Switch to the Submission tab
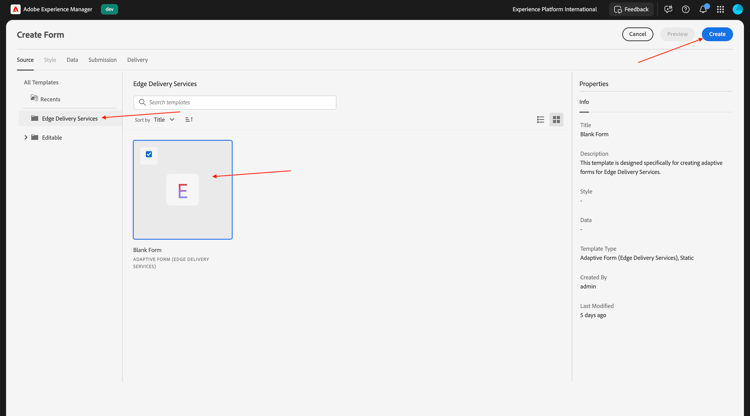The width and height of the screenshot is (750, 416). pos(102,60)
